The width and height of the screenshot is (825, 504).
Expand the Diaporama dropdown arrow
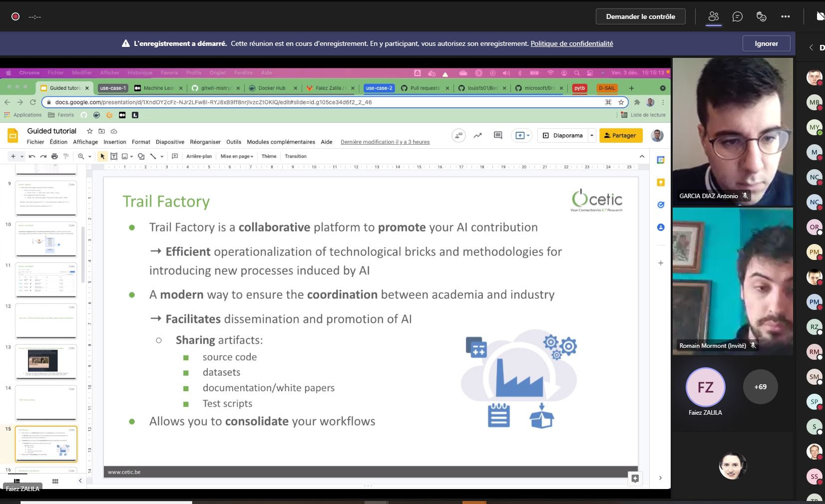pyautogui.click(x=592, y=135)
